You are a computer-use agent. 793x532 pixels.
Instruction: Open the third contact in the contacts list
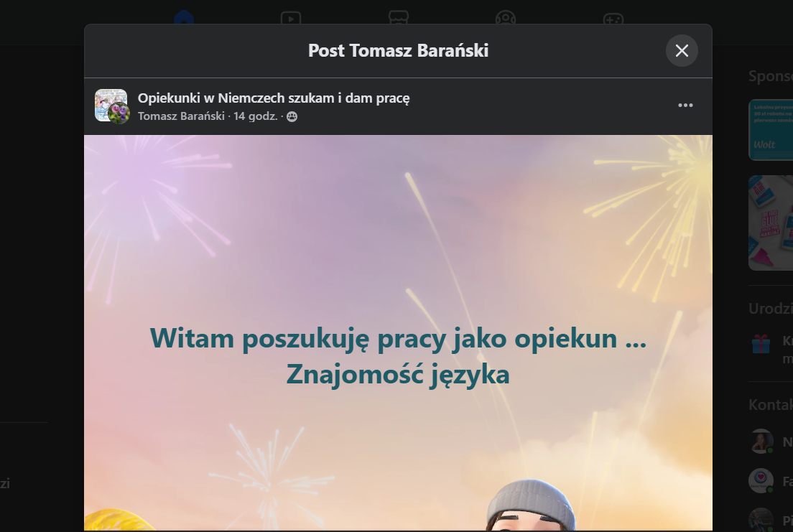click(x=761, y=519)
